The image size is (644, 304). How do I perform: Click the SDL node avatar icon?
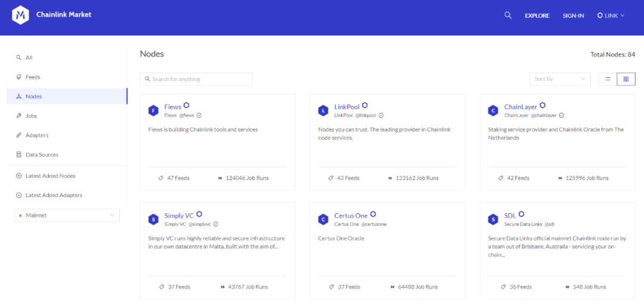point(493,219)
